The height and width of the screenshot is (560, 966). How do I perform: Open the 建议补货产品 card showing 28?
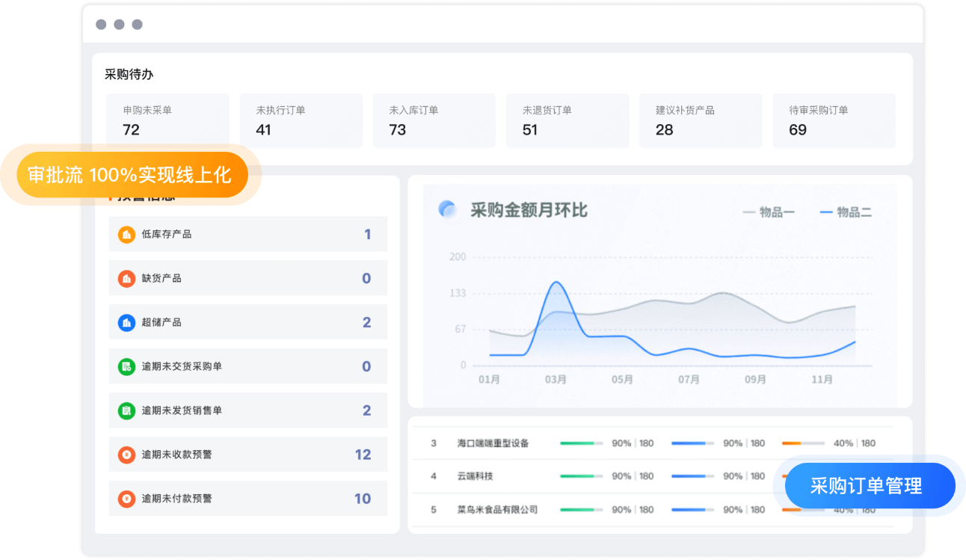[700, 120]
